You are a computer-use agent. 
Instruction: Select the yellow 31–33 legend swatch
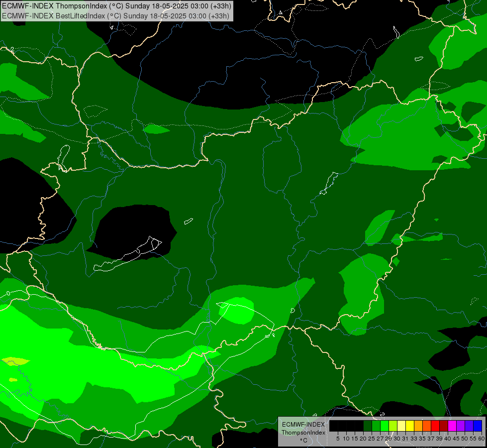[410, 426]
